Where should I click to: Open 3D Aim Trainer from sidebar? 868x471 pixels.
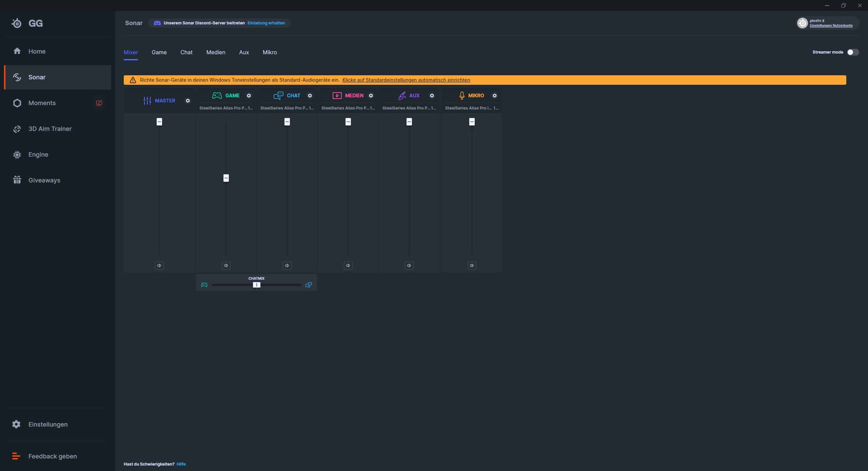click(50, 129)
